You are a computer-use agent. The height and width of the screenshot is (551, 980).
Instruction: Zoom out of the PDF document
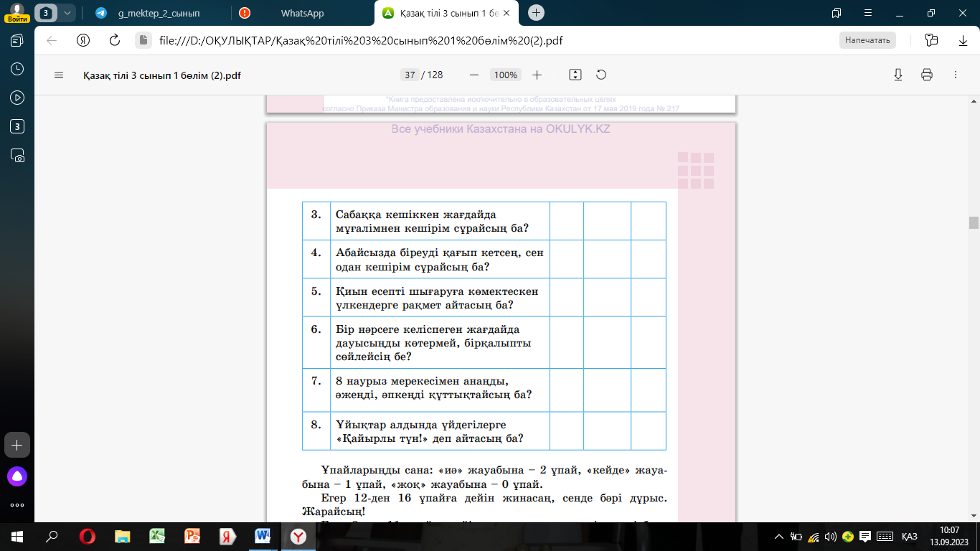tap(473, 75)
